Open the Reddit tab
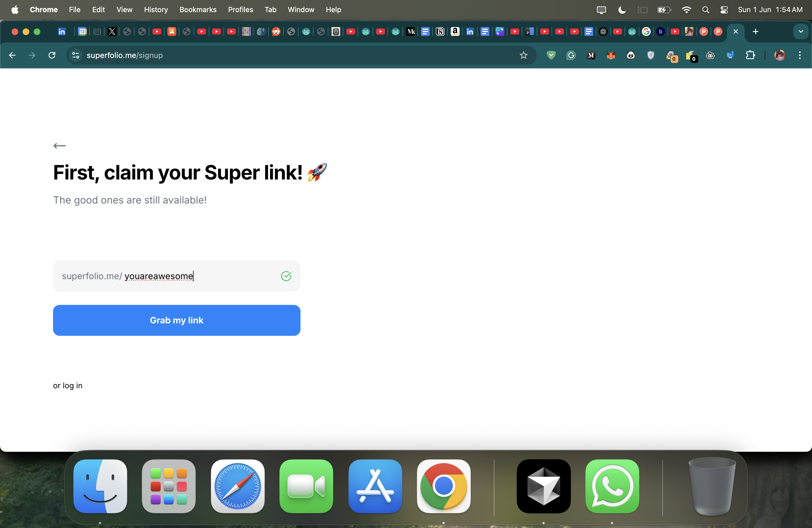The width and height of the screenshot is (812, 528). tap(276, 32)
